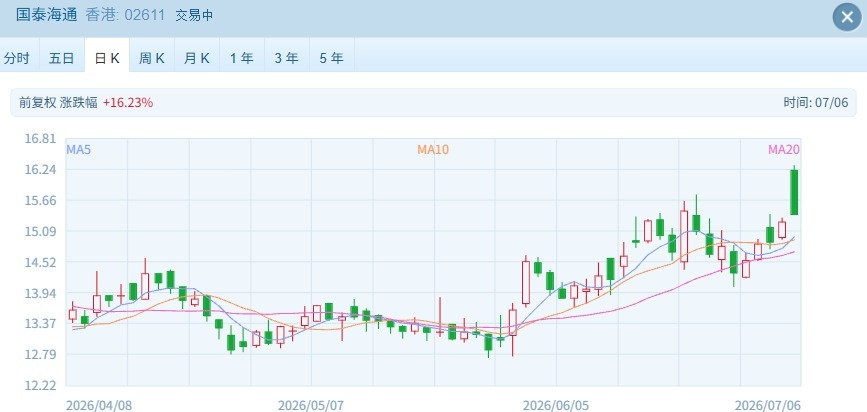The width and height of the screenshot is (867, 412).
Task: Click the stock code 香港: 02611
Action: [125, 15]
